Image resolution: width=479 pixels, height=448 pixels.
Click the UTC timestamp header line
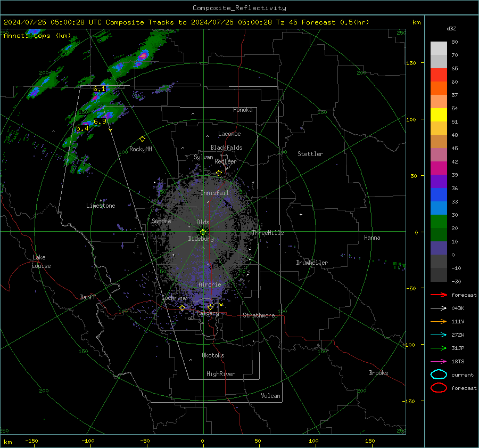pyautogui.click(x=186, y=22)
